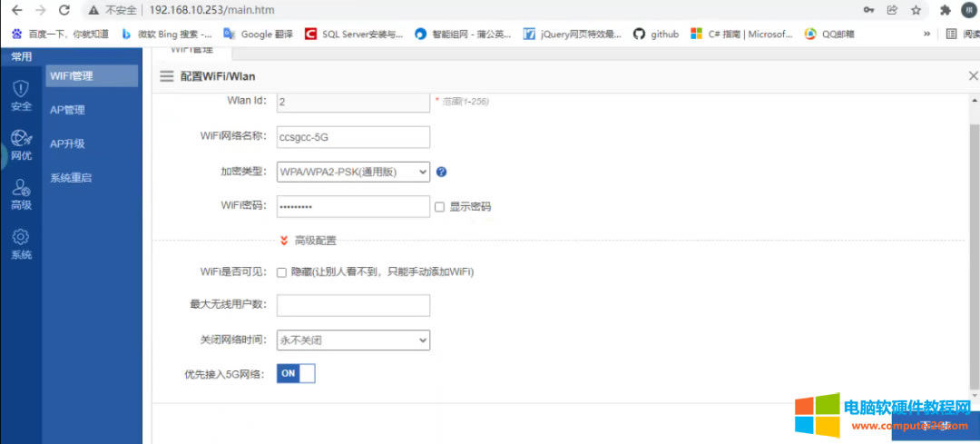Image resolution: width=980 pixels, height=444 pixels.
Task: Go back to the previous browser page
Action: click(17, 10)
